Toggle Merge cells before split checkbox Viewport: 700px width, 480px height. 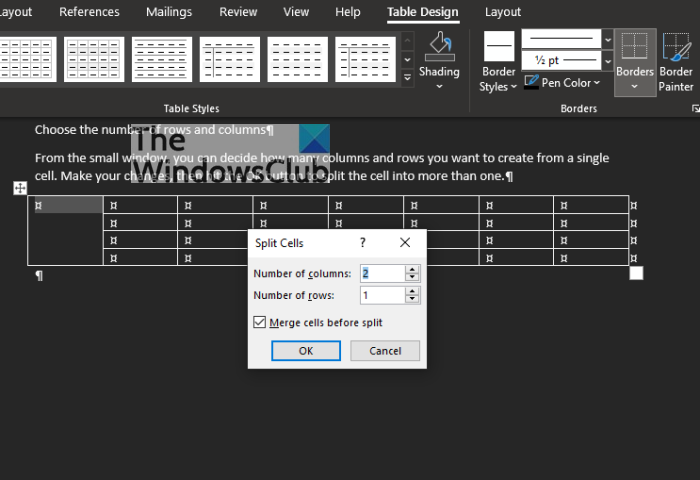pos(259,322)
